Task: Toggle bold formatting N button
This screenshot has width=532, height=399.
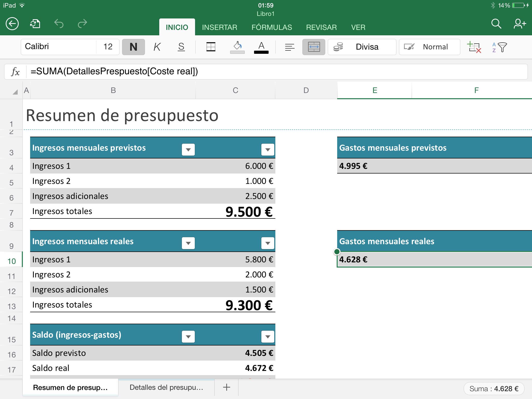Action: [x=133, y=47]
